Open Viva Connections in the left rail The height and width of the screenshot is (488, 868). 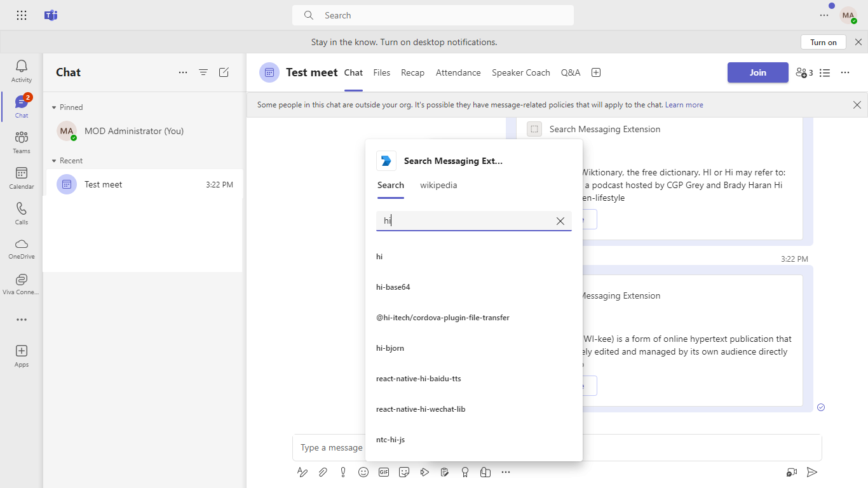(22, 283)
